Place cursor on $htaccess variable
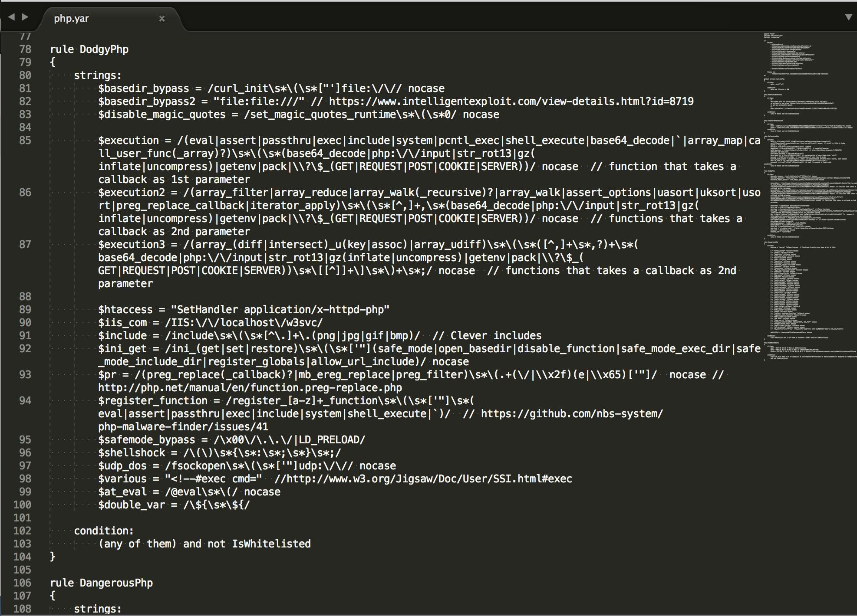Screen dimensions: 857x616 tap(125, 310)
